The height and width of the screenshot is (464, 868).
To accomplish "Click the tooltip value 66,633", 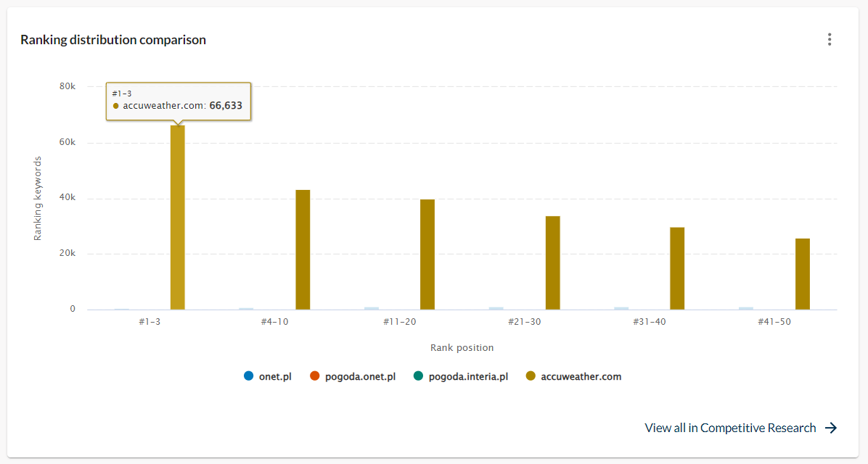I will click(x=226, y=106).
